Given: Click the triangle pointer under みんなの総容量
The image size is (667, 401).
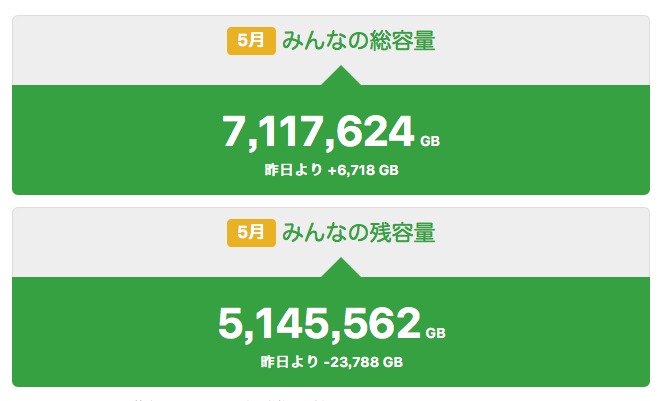Looking at the screenshot, I should (341, 76).
